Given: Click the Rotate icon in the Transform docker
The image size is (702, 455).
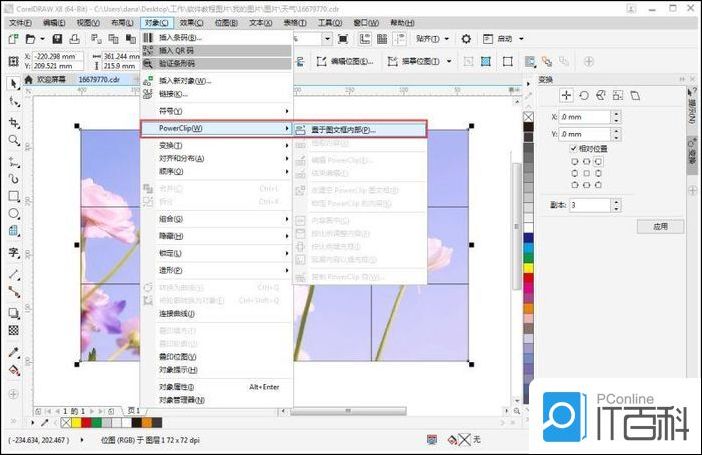Looking at the screenshot, I should pos(584,95).
